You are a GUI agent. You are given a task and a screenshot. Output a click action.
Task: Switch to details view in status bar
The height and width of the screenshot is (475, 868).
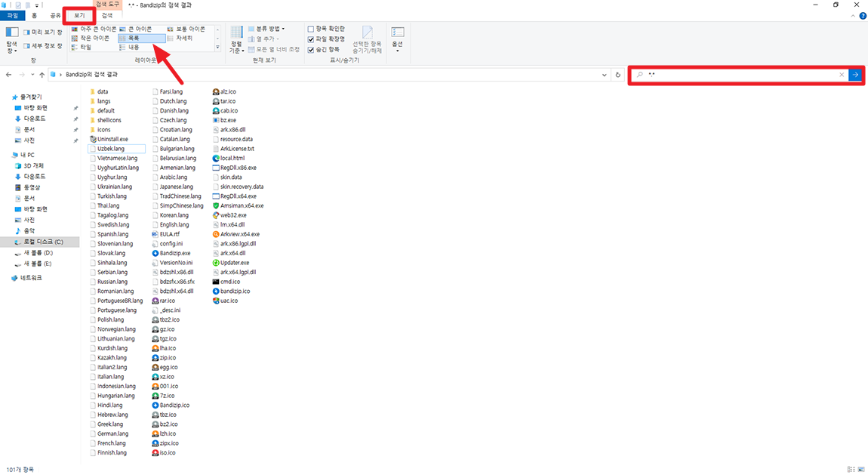tap(851, 470)
